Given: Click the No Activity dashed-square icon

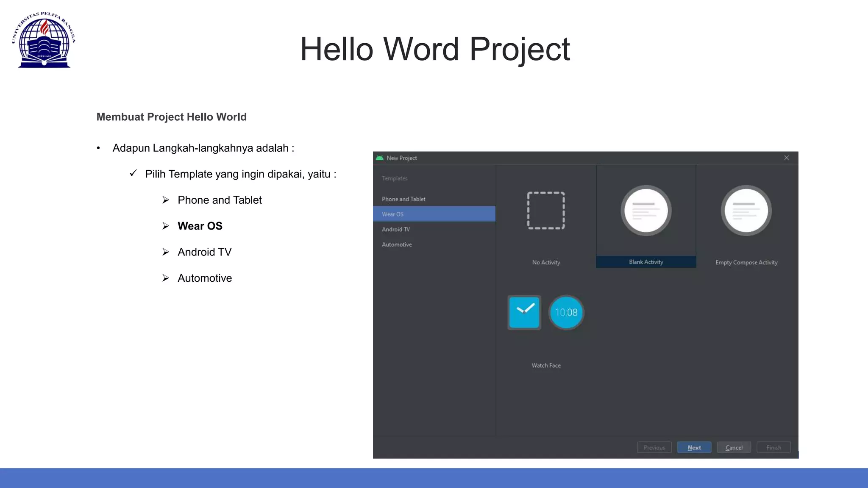Looking at the screenshot, I should [x=546, y=211].
